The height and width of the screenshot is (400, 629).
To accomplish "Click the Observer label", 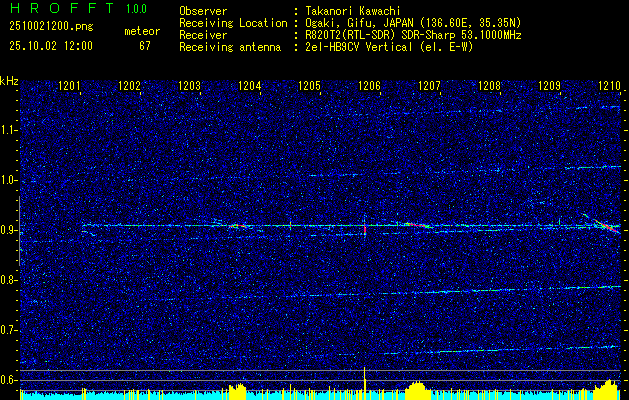I will pyautogui.click(x=203, y=11).
